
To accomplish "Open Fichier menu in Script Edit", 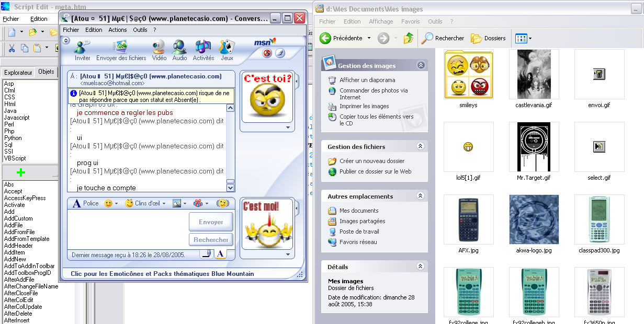I will click(10, 19).
